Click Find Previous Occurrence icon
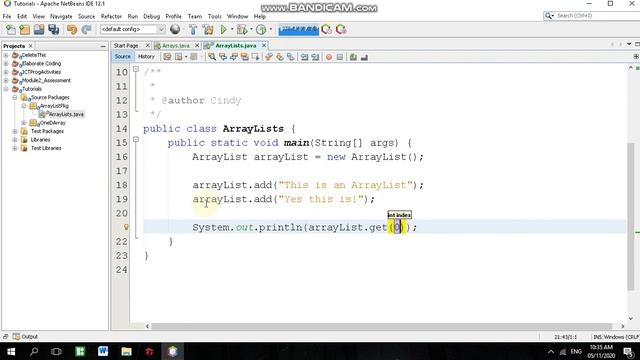This screenshot has width=640, height=360. pyautogui.click(x=223, y=57)
